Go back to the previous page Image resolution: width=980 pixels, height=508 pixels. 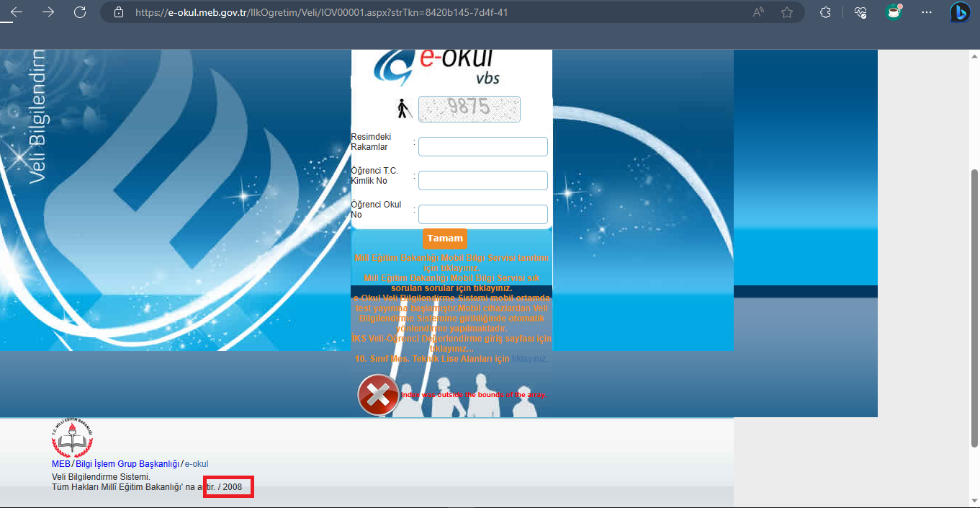tap(16, 12)
